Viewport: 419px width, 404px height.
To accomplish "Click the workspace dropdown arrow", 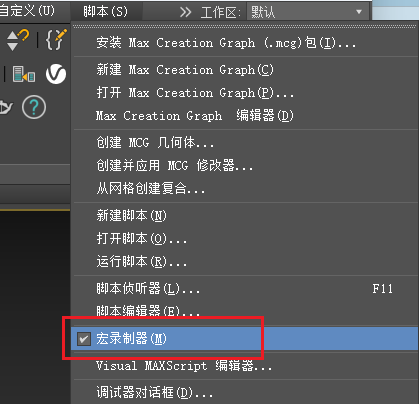I will (359, 12).
